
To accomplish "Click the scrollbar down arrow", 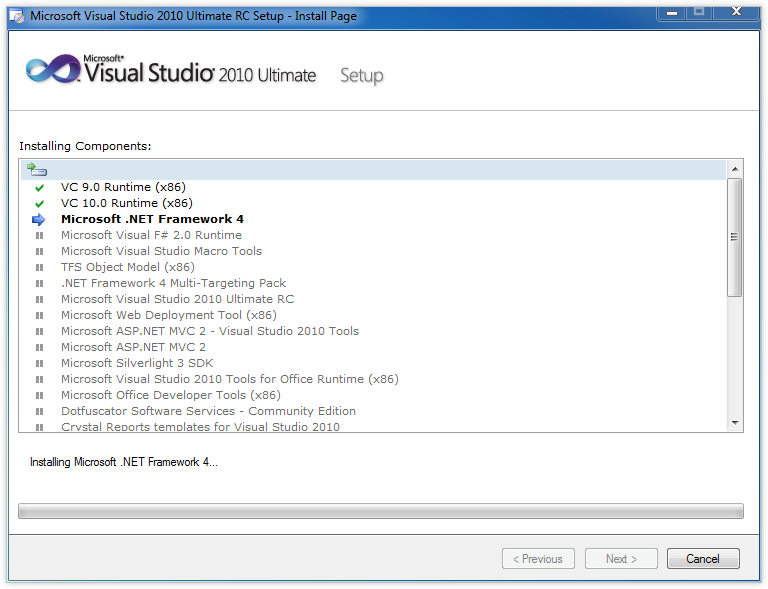I will (x=735, y=423).
